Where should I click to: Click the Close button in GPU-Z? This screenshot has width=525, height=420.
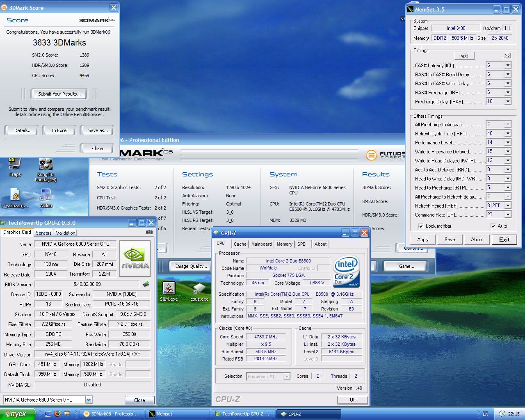pos(139,400)
